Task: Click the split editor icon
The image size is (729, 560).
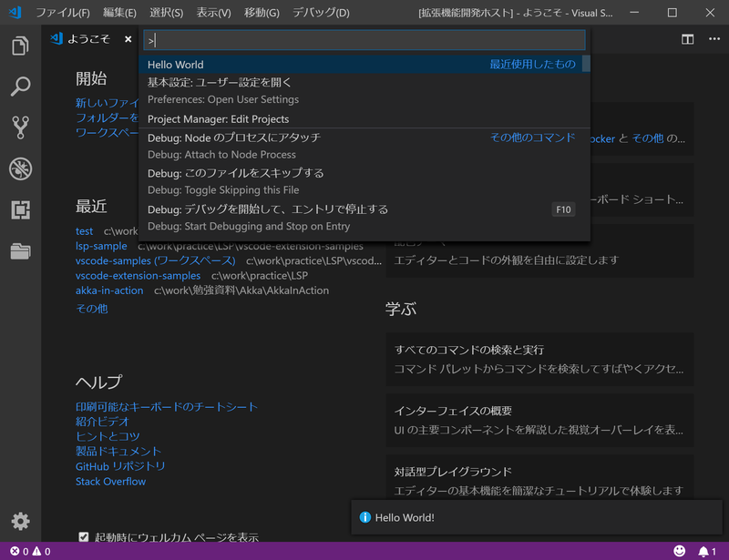Action: [x=687, y=39]
